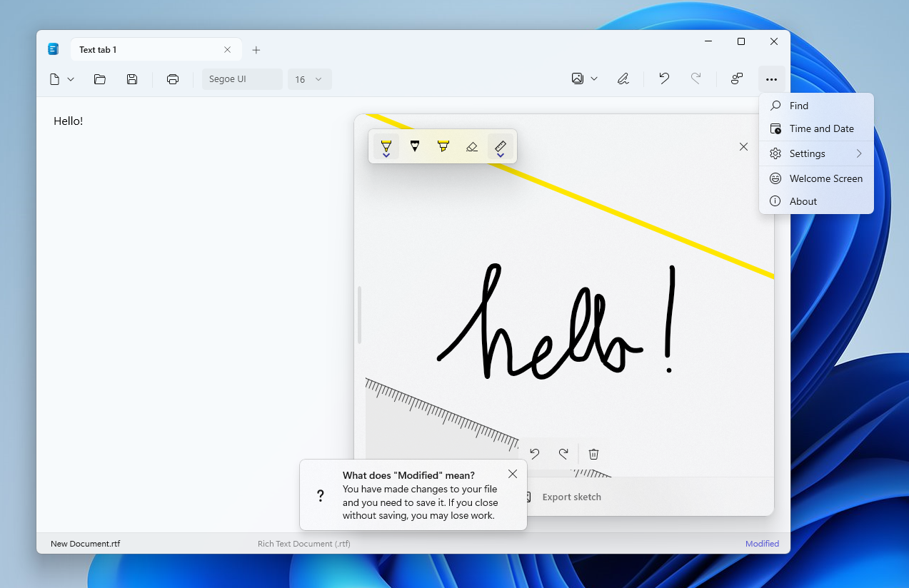Close the sketch panel with its X
Image resolution: width=909 pixels, height=588 pixels.
point(743,146)
